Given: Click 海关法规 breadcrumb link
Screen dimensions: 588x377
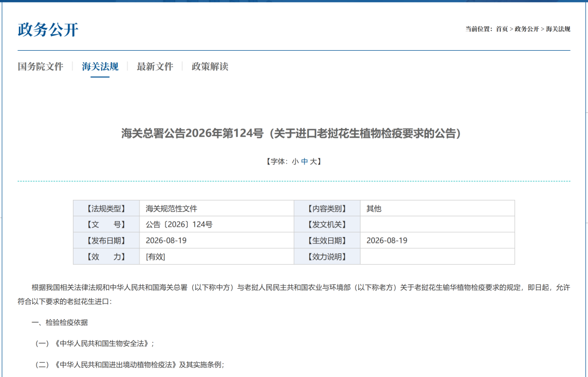Looking at the screenshot, I should coord(558,29).
